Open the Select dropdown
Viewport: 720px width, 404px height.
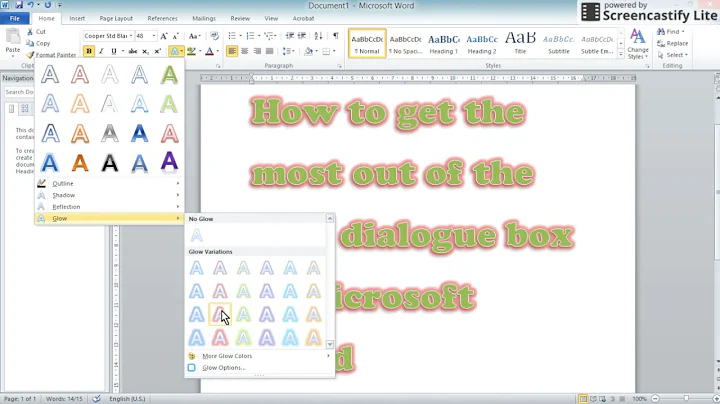click(x=673, y=55)
